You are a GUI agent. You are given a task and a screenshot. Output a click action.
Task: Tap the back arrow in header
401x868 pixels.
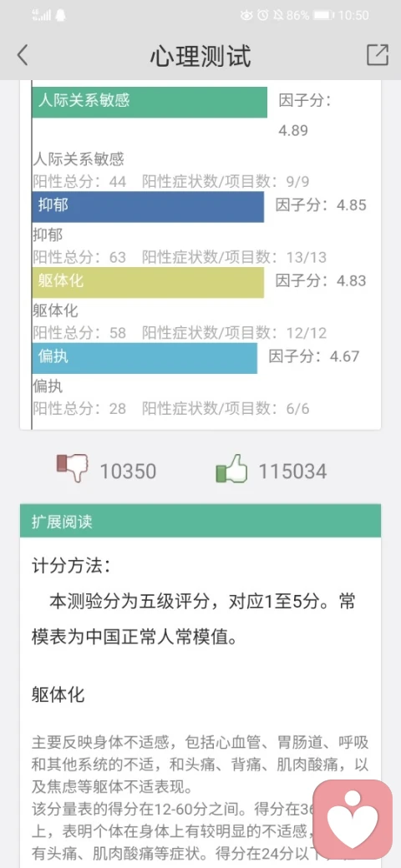point(23,55)
